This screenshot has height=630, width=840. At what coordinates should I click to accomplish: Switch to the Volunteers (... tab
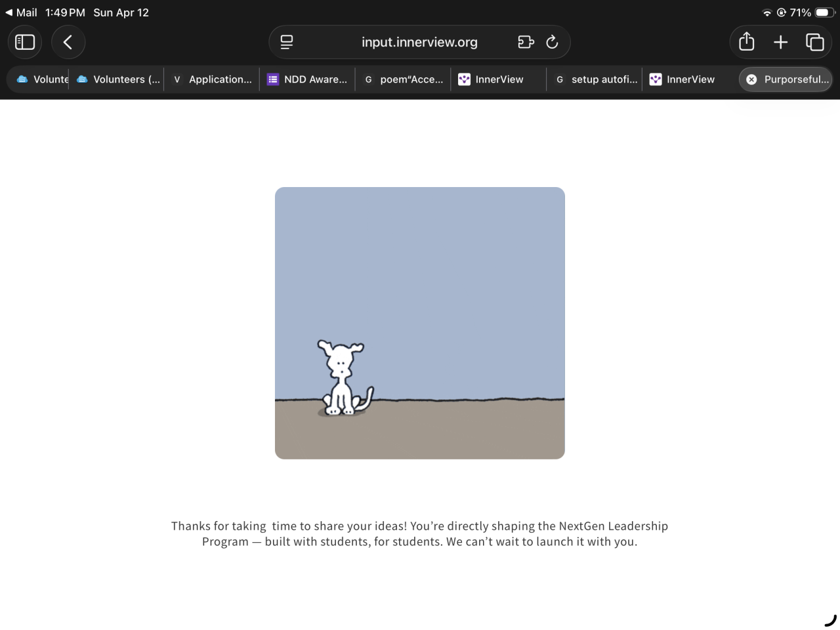pyautogui.click(x=118, y=79)
